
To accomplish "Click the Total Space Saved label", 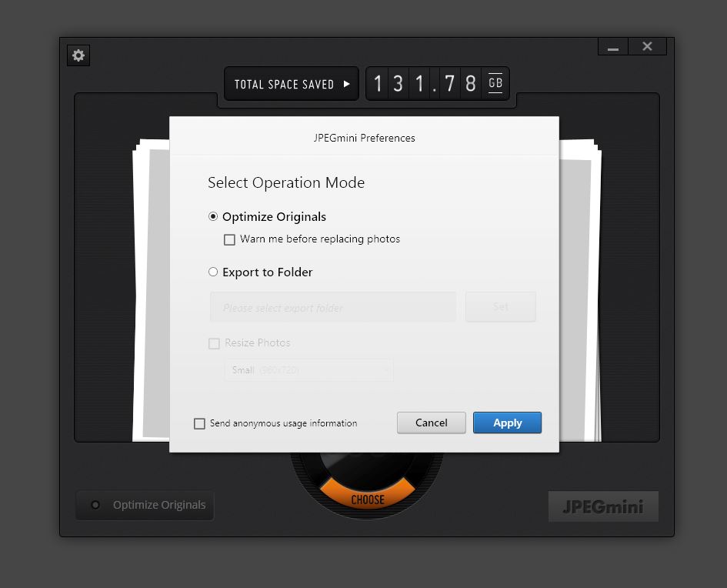I will 284,85.
